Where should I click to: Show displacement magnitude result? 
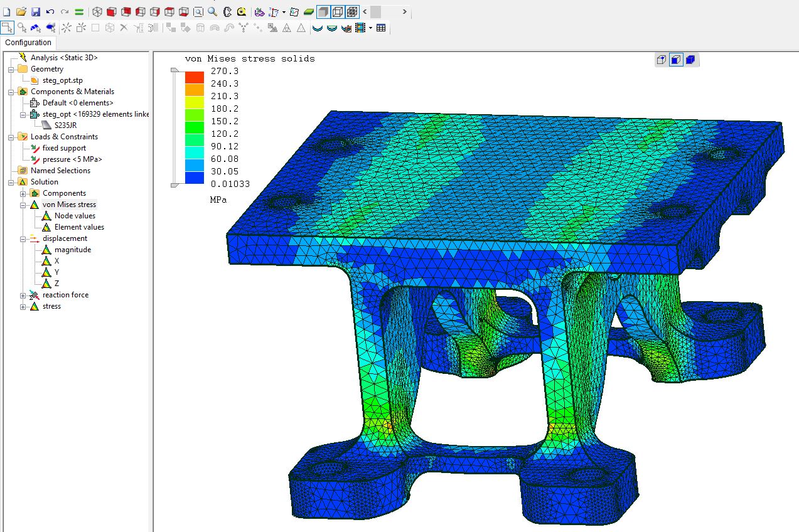73,250
